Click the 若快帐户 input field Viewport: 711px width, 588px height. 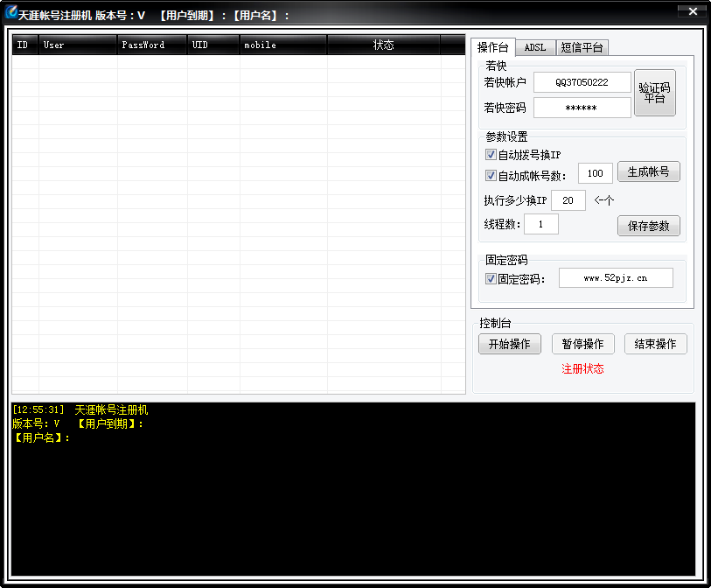click(x=582, y=82)
